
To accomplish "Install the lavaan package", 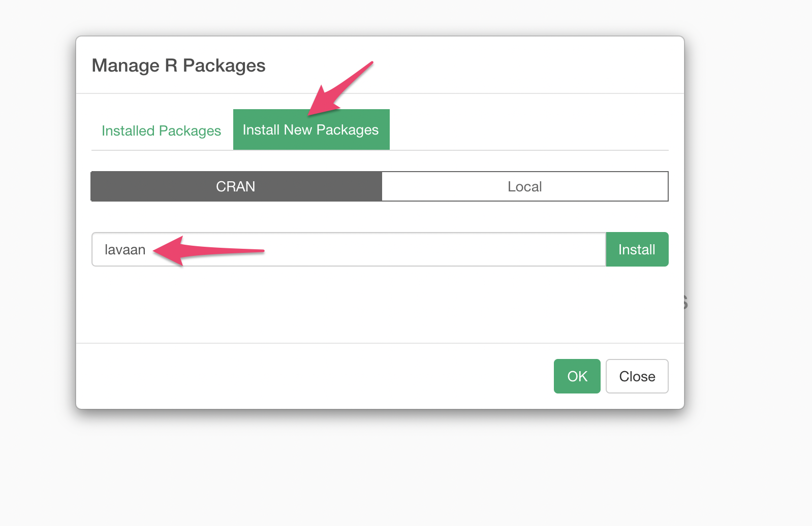I will tap(637, 249).
